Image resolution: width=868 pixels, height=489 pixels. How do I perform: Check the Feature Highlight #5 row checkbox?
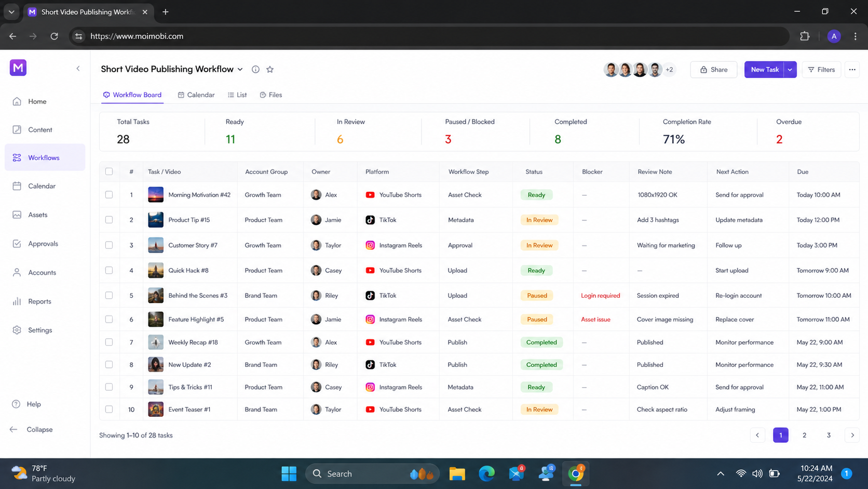(x=109, y=319)
